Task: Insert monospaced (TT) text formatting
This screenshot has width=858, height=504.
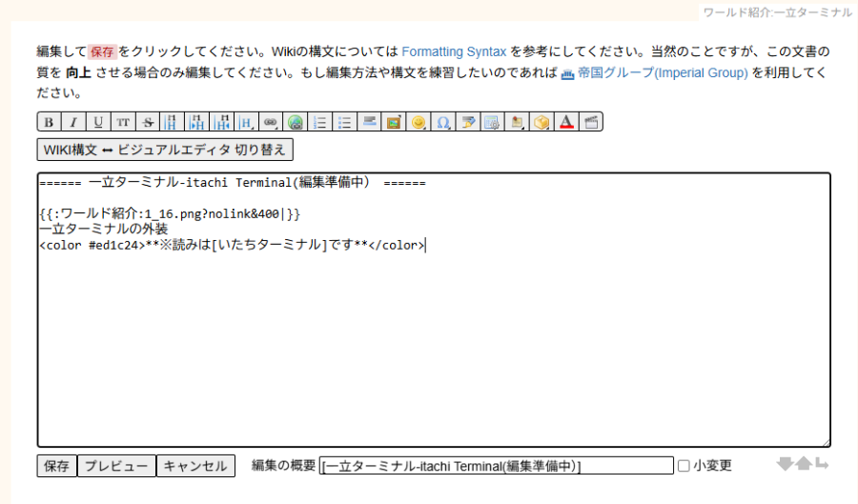Action: (123, 122)
